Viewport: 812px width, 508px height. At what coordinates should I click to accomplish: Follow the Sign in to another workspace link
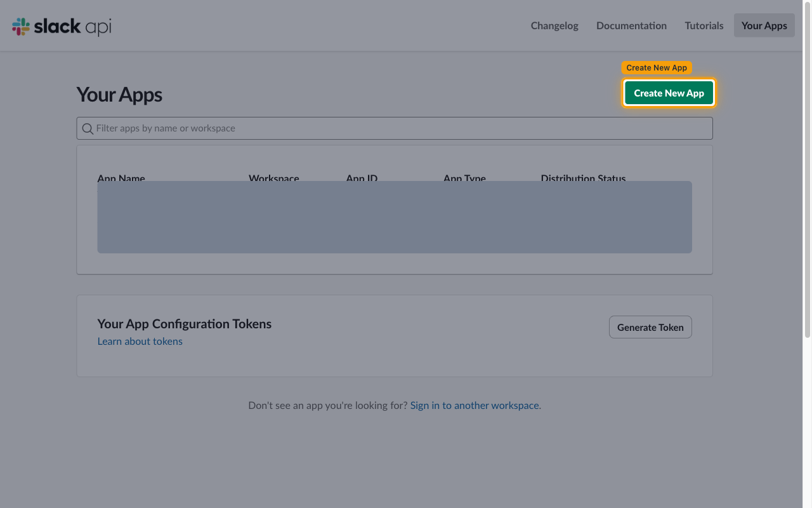[475, 405]
